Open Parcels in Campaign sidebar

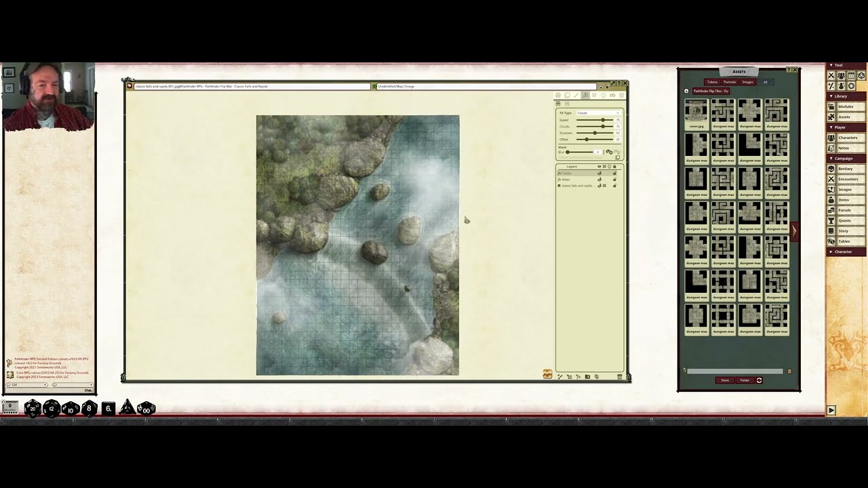850,210
